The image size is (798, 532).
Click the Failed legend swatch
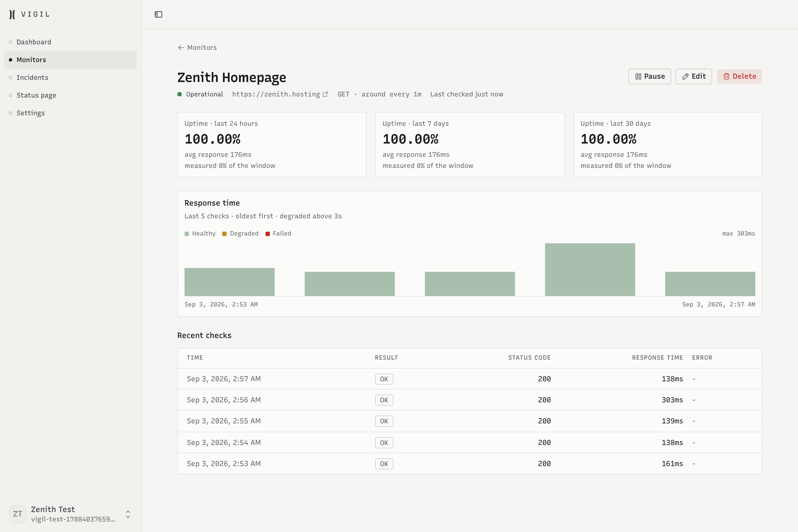pyautogui.click(x=267, y=234)
